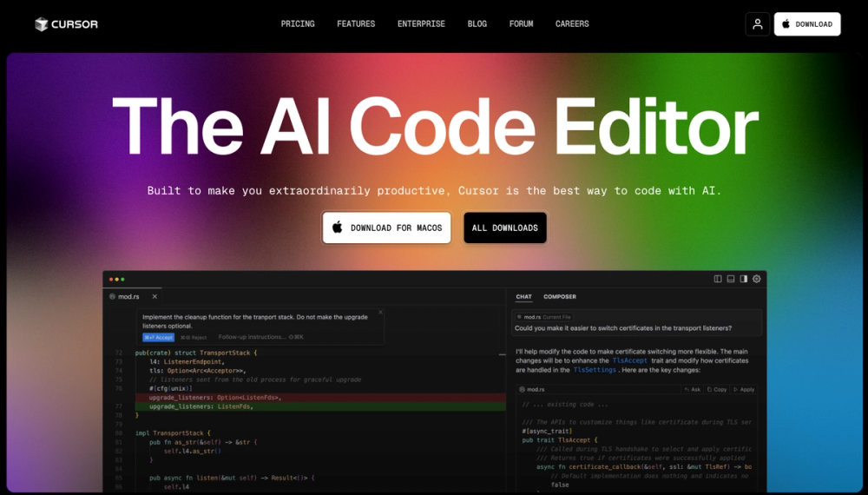Click the 'pub async fn listen' line

(232, 478)
